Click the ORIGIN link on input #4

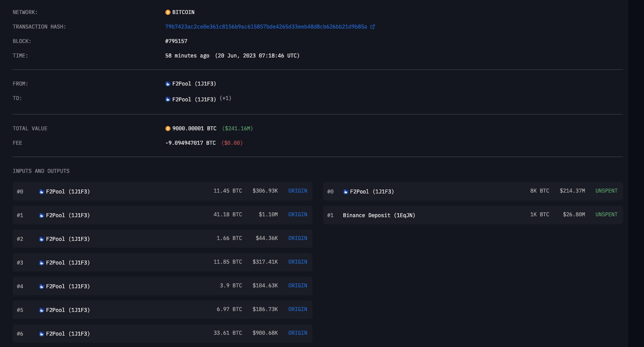click(x=298, y=286)
